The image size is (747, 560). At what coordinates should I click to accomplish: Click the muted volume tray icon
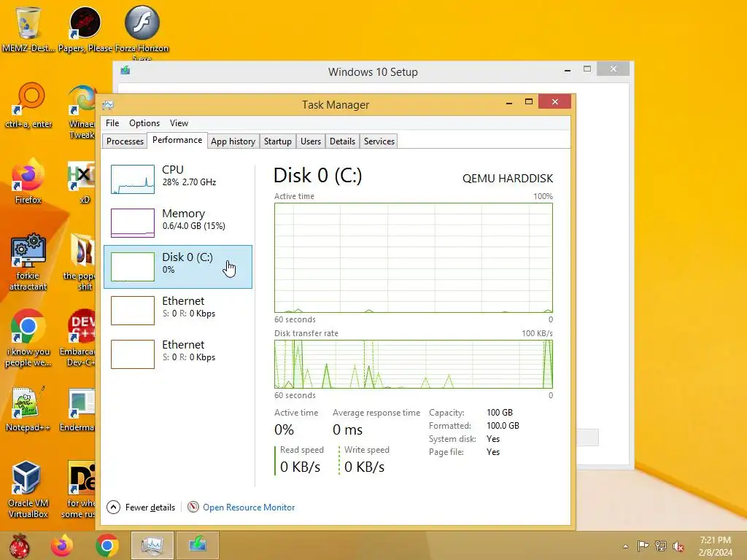point(678,546)
